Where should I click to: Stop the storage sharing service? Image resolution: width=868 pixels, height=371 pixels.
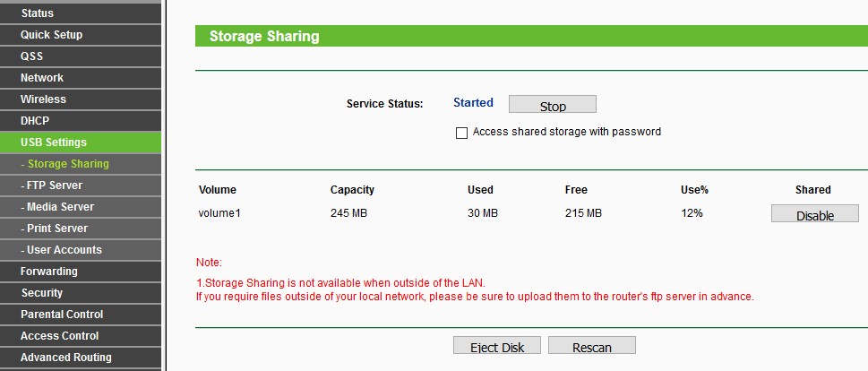552,105
